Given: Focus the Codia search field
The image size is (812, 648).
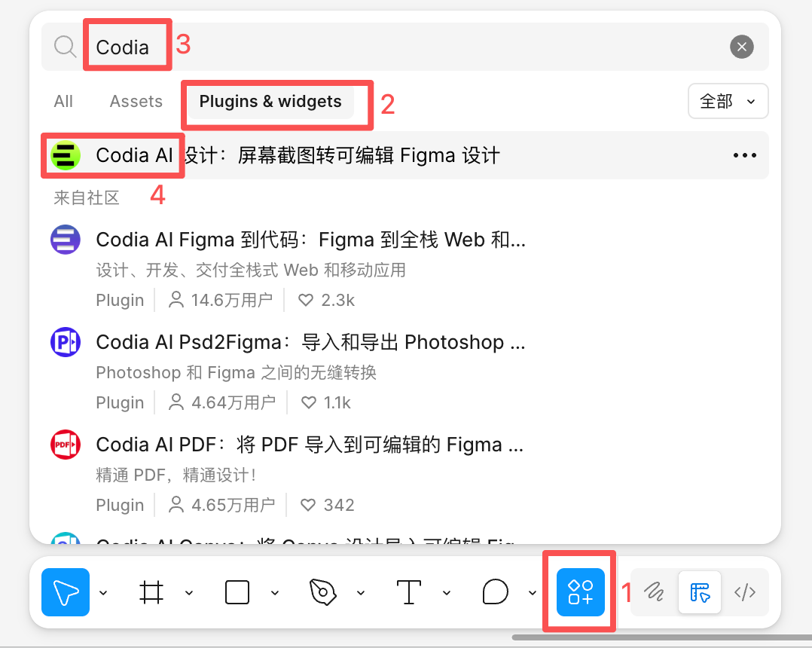Looking at the screenshot, I should point(404,47).
